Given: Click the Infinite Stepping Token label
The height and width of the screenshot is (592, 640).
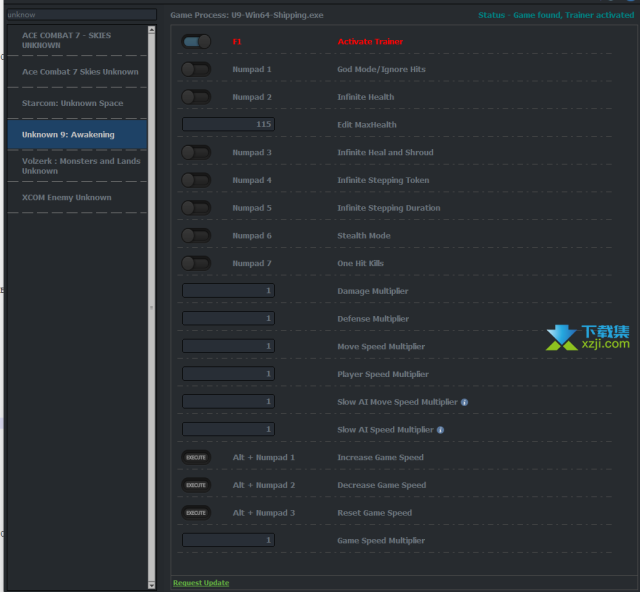Looking at the screenshot, I should (383, 180).
